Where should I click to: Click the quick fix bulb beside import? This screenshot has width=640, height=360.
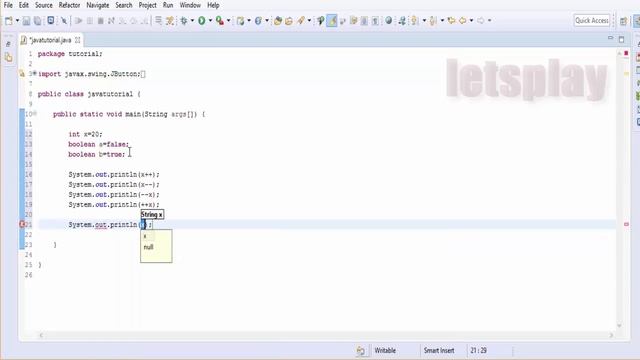point(22,74)
